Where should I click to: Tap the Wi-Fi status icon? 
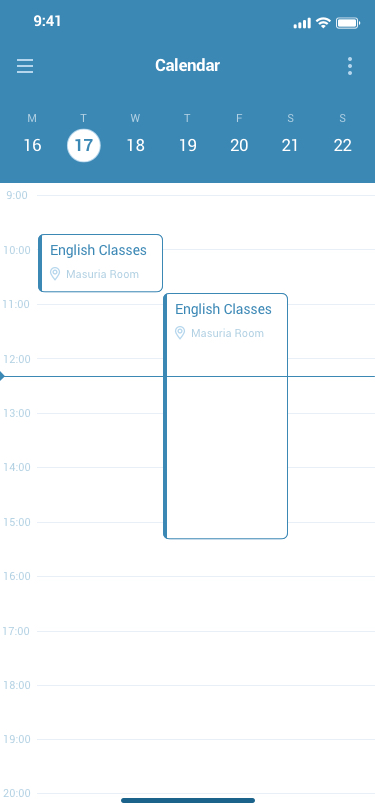pyautogui.click(x=323, y=23)
